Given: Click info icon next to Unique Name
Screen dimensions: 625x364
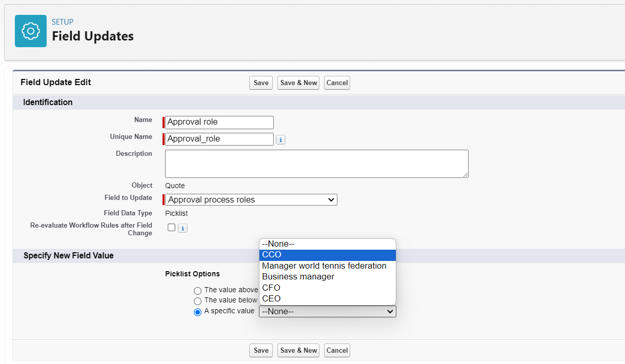Looking at the screenshot, I should pyautogui.click(x=280, y=139).
